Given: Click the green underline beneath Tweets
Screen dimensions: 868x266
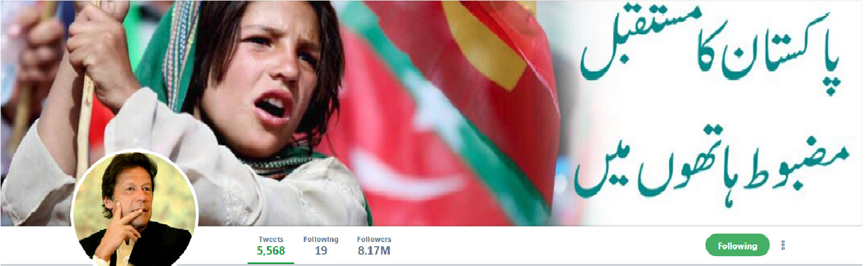Looking at the screenshot, I should (x=271, y=264).
